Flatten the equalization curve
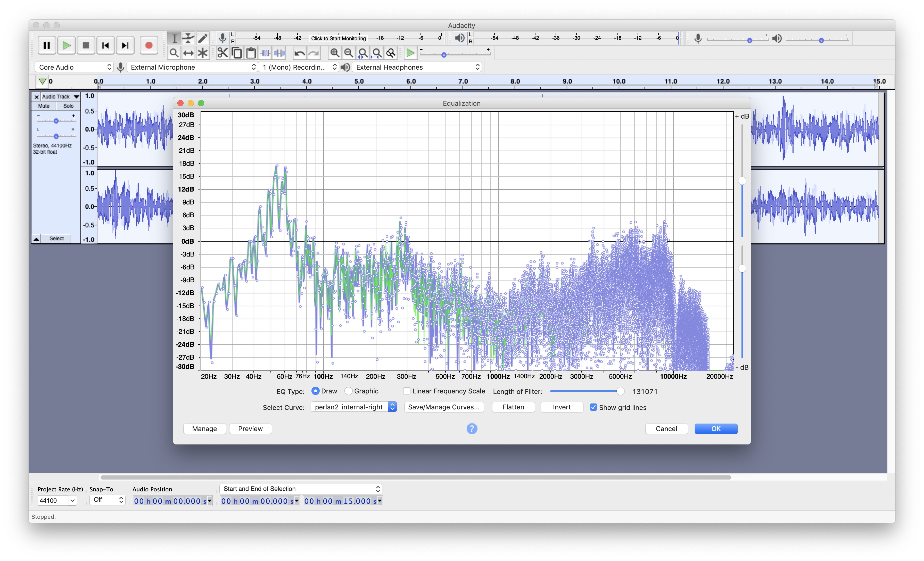Image resolution: width=924 pixels, height=561 pixels. 513,407
